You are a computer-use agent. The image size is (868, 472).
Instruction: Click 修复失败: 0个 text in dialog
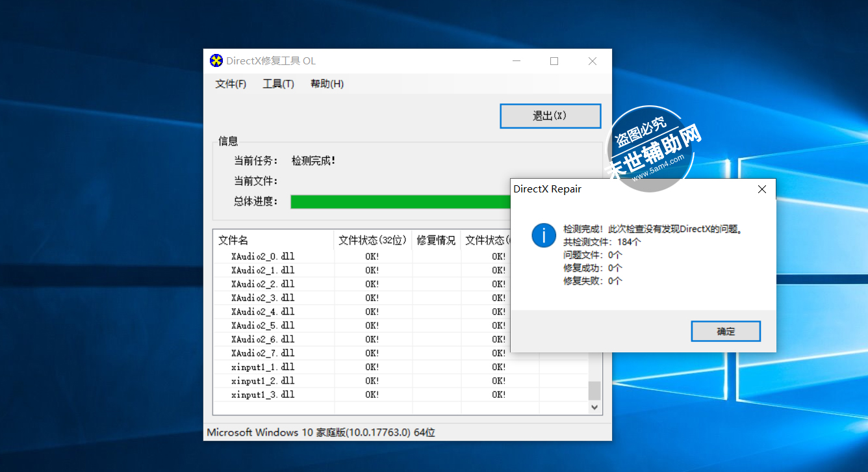point(593,281)
